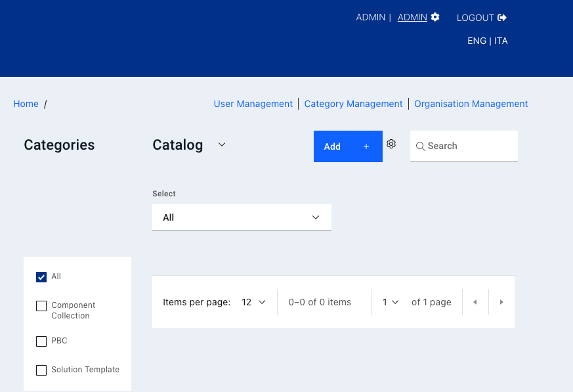573x392 pixels.
Task: Switch language to ITA
Action: click(501, 41)
